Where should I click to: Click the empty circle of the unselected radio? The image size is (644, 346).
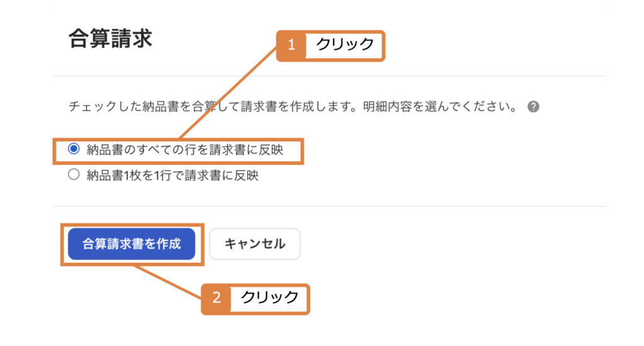pyautogui.click(x=74, y=174)
